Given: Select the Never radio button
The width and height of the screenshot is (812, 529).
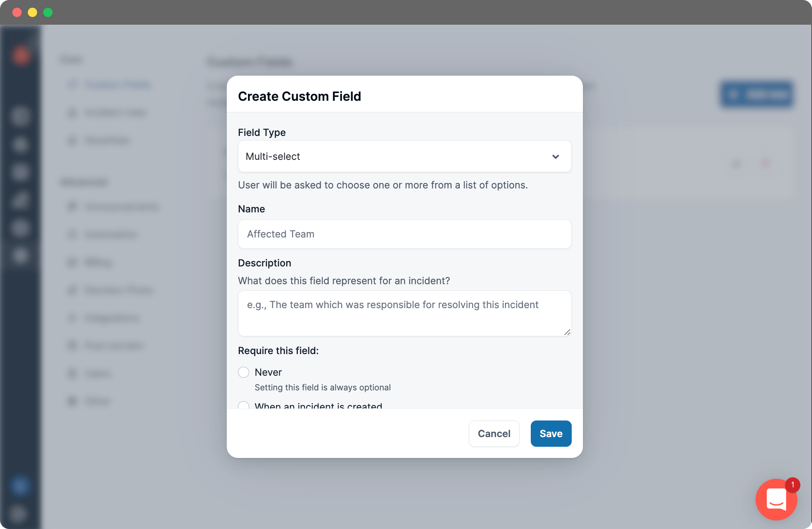Looking at the screenshot, I should [x=244, y=372].
